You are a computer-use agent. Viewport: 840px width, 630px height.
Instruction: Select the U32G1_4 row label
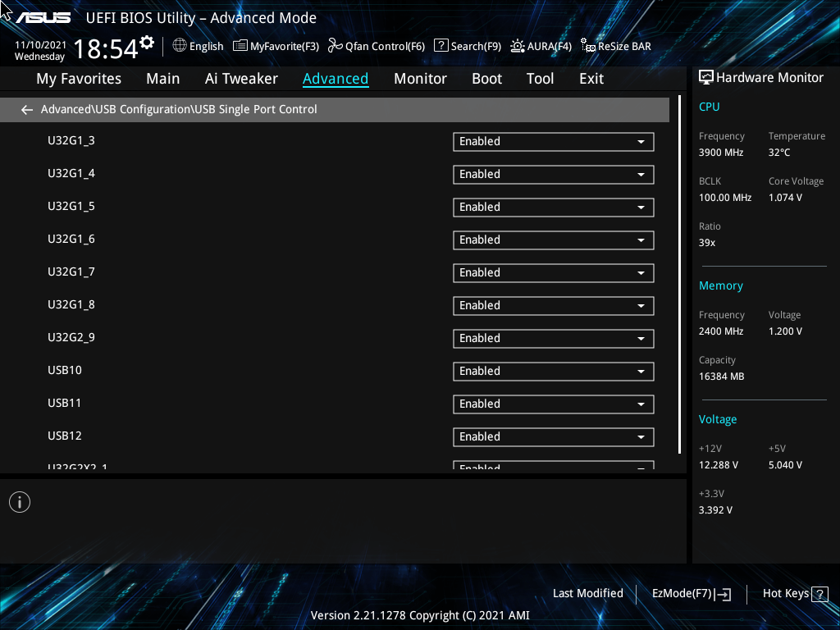click(71, 174)
